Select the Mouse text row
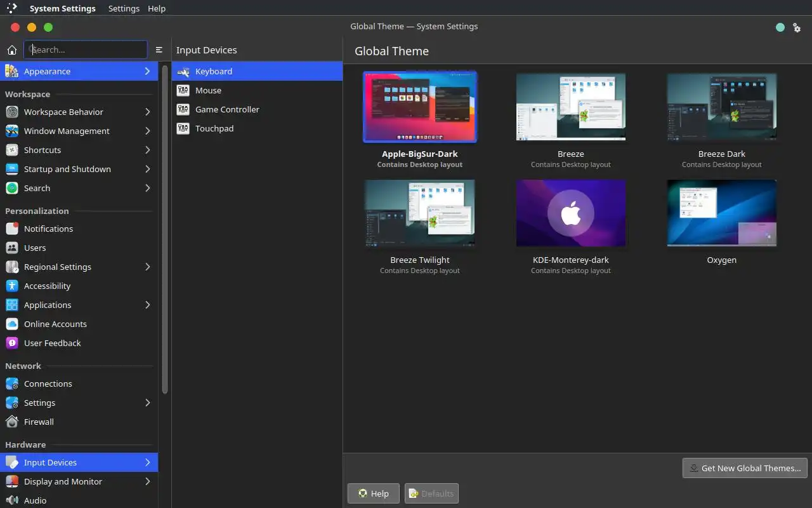The height and width of the screenshot is (508, 812). [257, 90]
